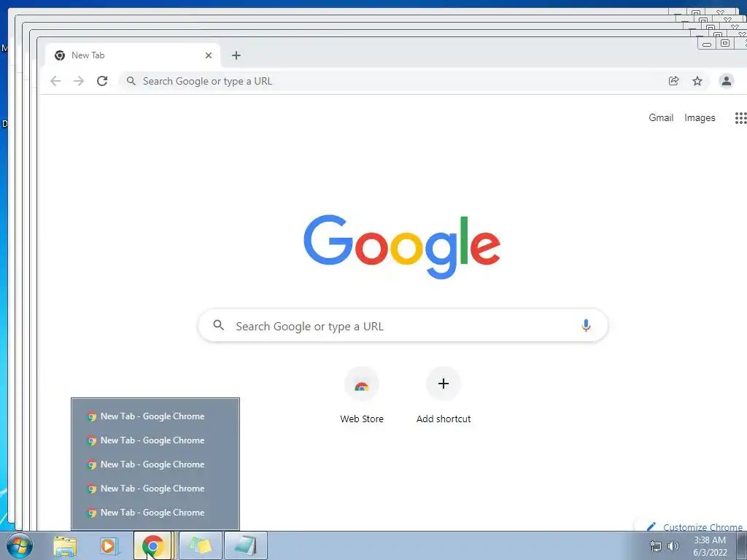Open the Notepad taskbar icon
Screen dimensions: 747x560
tap(246, 545)
